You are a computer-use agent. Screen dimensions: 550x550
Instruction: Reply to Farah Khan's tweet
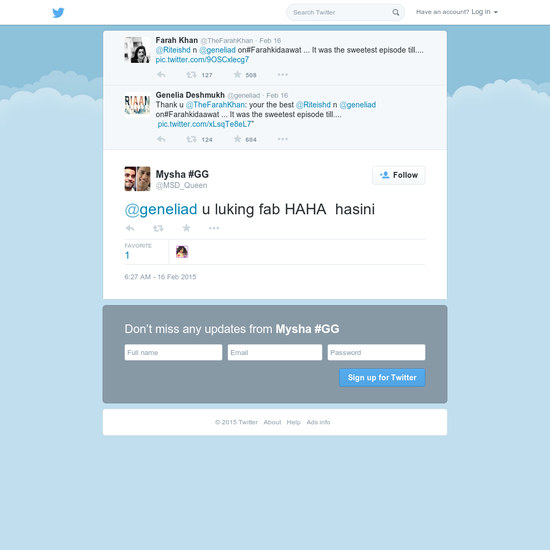point(161,75)
